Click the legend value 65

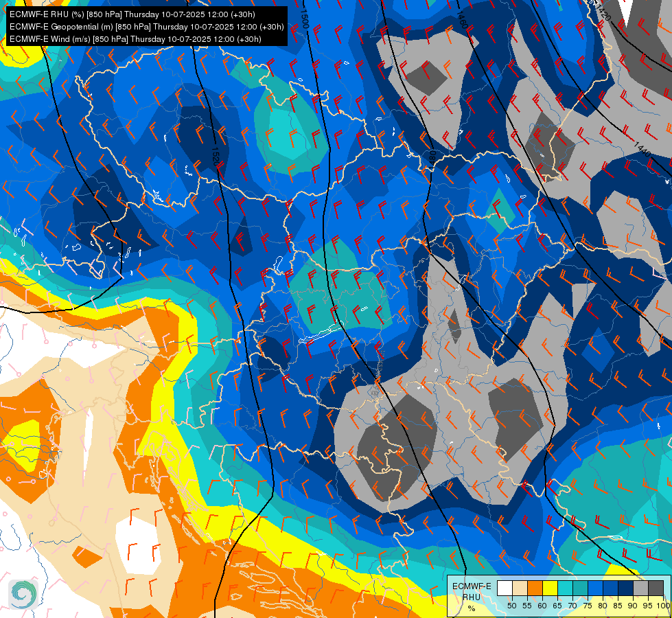coord(557,606)
